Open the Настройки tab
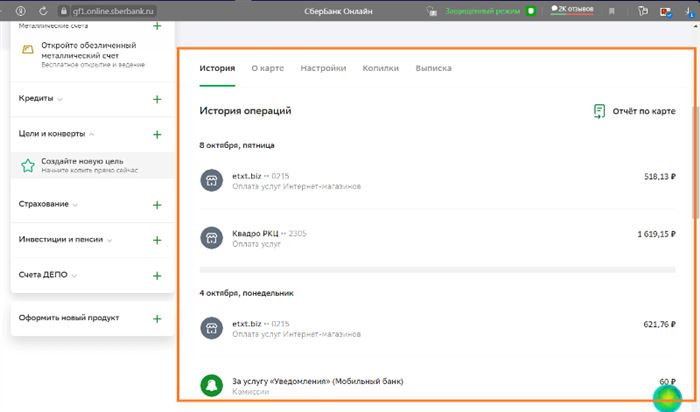The width and height of the screenshot is (700, 412). tap(323, 68)
